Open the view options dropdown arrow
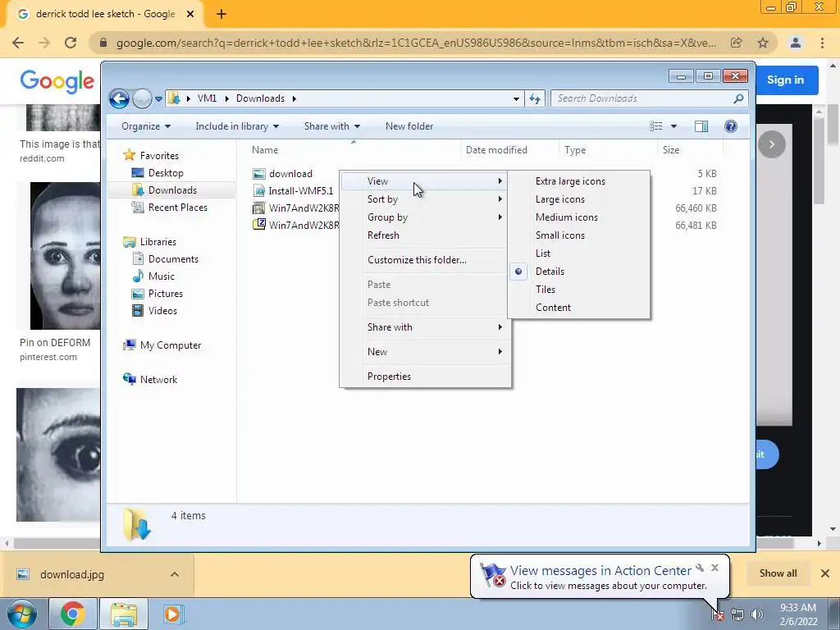 674,126
